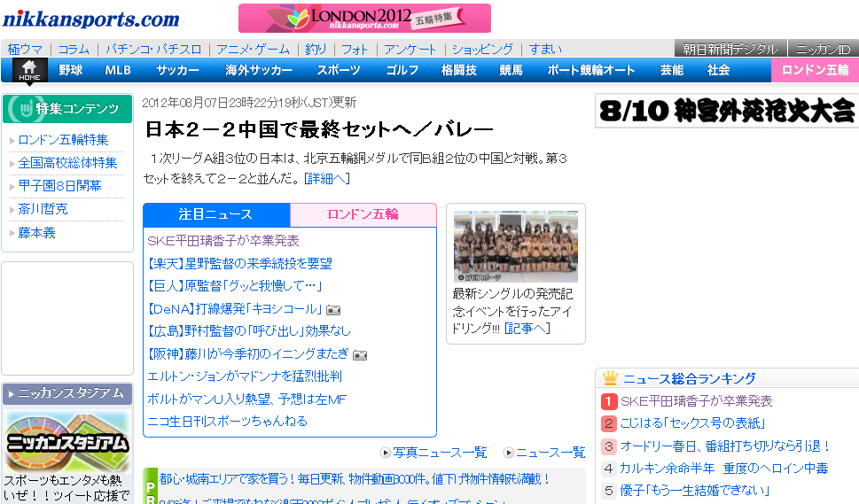Open the アニメ・ゲーム top link
The height and width of the screenshot is (504, 859).
(x=253, y=50)
